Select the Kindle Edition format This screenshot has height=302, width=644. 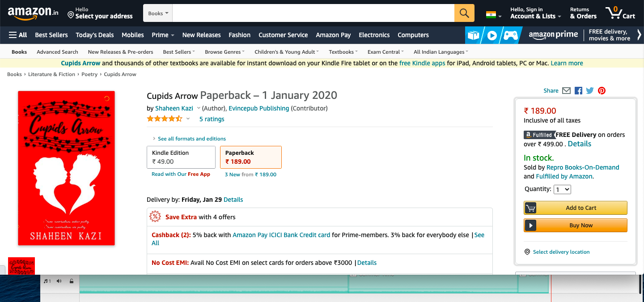tap(181, 157)
